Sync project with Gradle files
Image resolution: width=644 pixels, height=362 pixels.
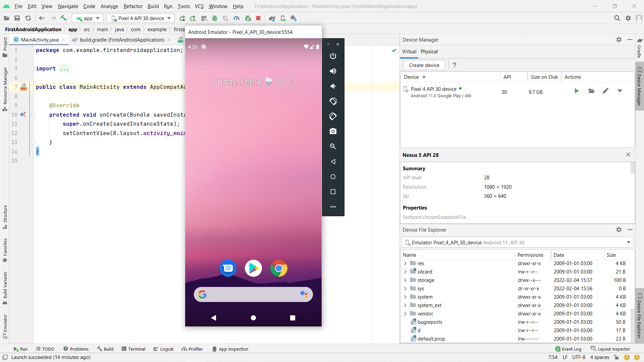[272, 18]
